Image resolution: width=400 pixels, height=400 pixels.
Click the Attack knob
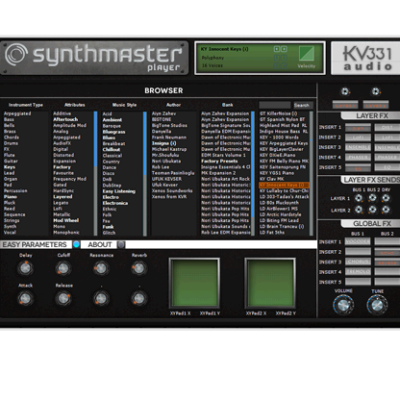click(25, 298)
